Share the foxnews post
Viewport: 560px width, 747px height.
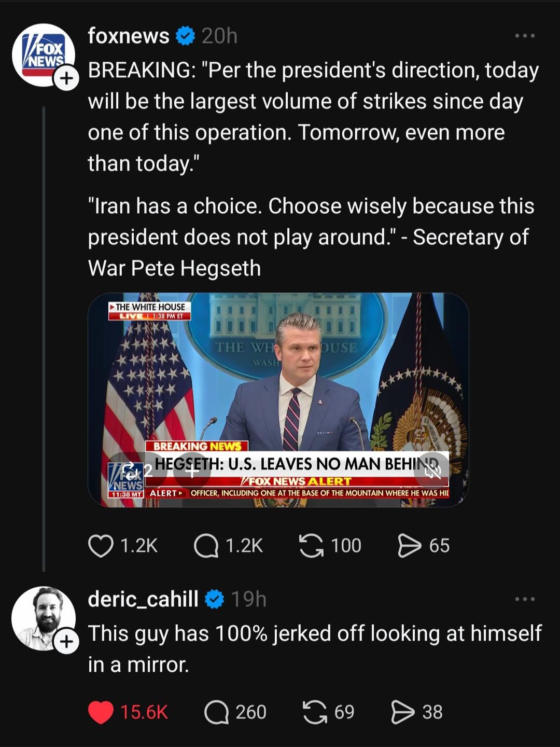(x=409, y=546)
